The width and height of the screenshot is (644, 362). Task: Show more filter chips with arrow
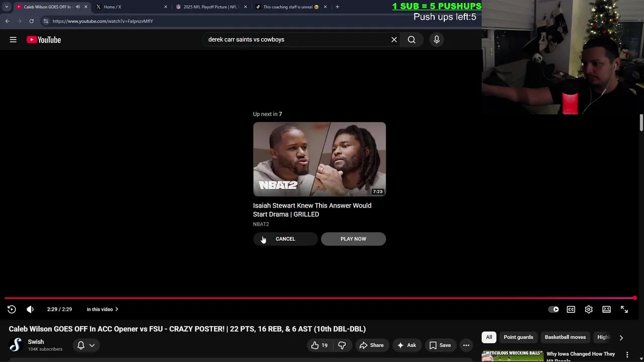[x=621, y=337]
